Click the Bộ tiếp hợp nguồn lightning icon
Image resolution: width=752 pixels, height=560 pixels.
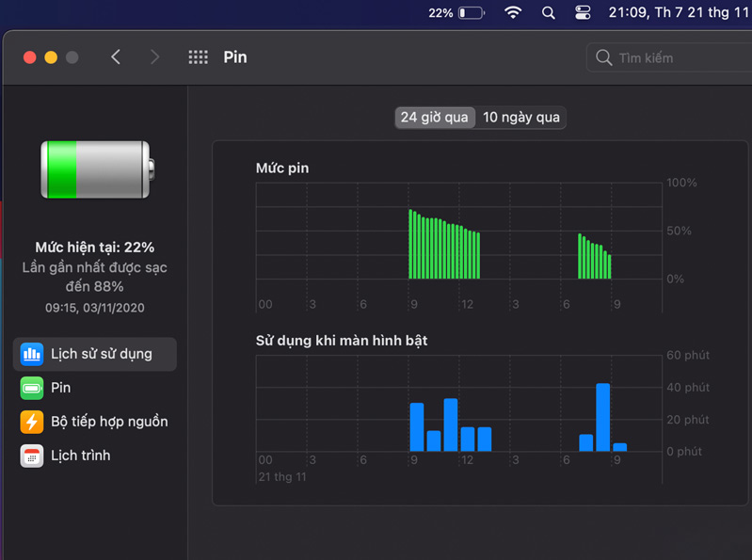coord(32,422)
